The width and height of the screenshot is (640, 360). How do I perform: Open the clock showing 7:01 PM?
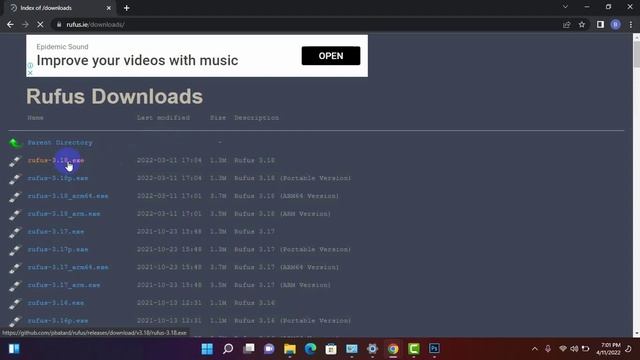click(x=608, y=349)
